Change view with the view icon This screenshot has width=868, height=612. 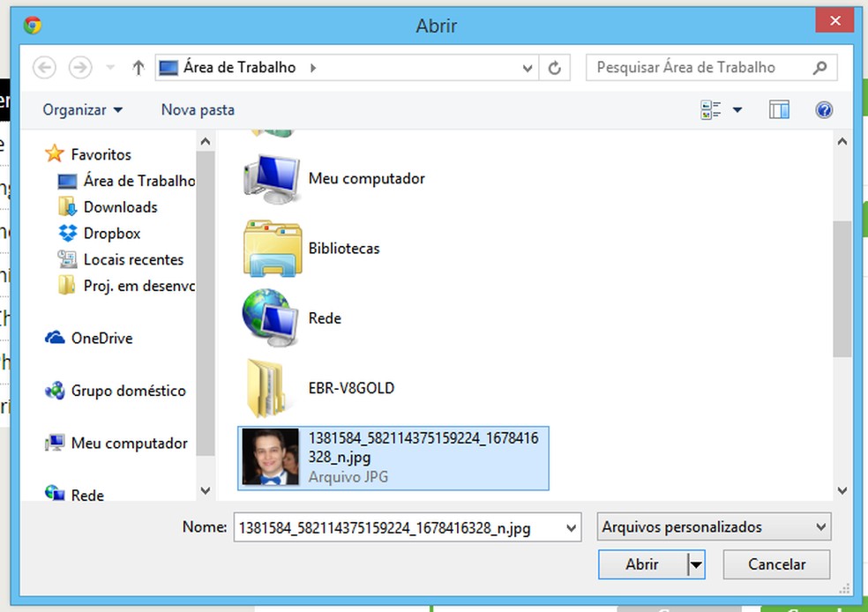(x=710, y=109)
